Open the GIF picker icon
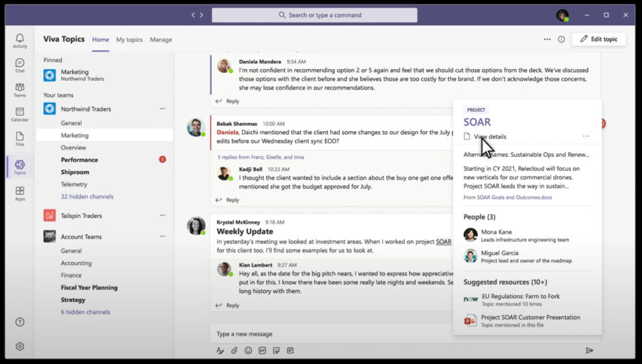642x364 pixels. (263, 350)
